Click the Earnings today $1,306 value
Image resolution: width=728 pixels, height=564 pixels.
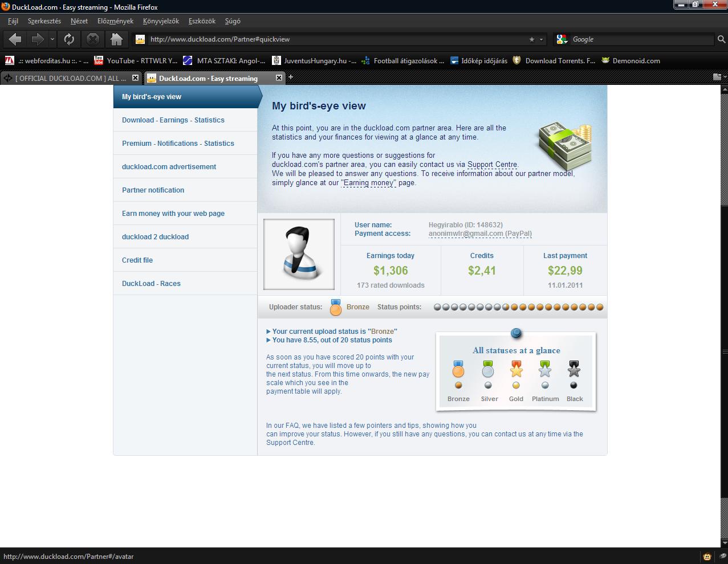click(391, 271)
